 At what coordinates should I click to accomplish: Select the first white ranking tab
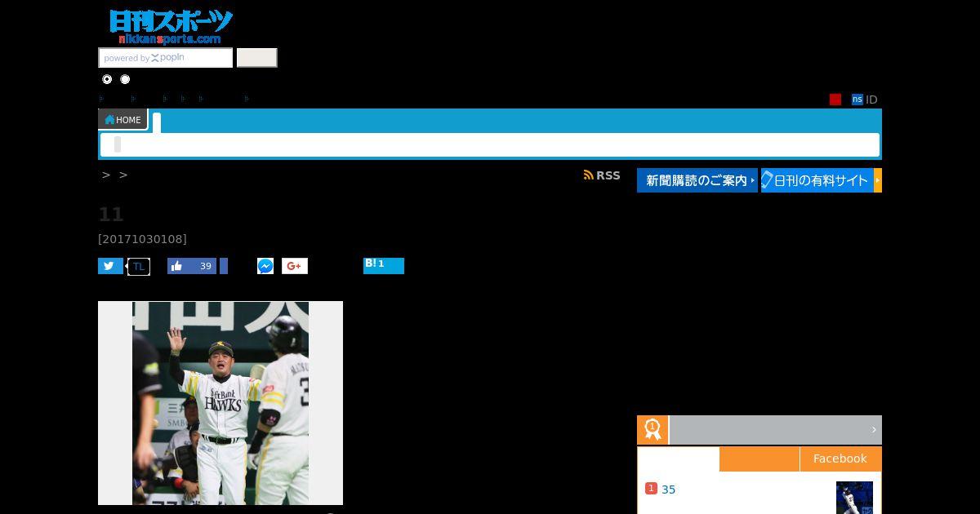[x=679, y=459]
